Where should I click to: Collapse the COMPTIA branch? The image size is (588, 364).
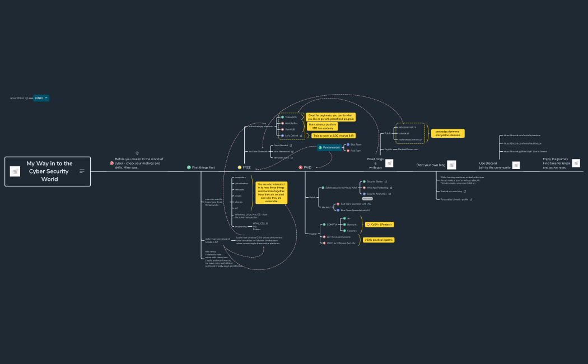[x=339, y=225]
